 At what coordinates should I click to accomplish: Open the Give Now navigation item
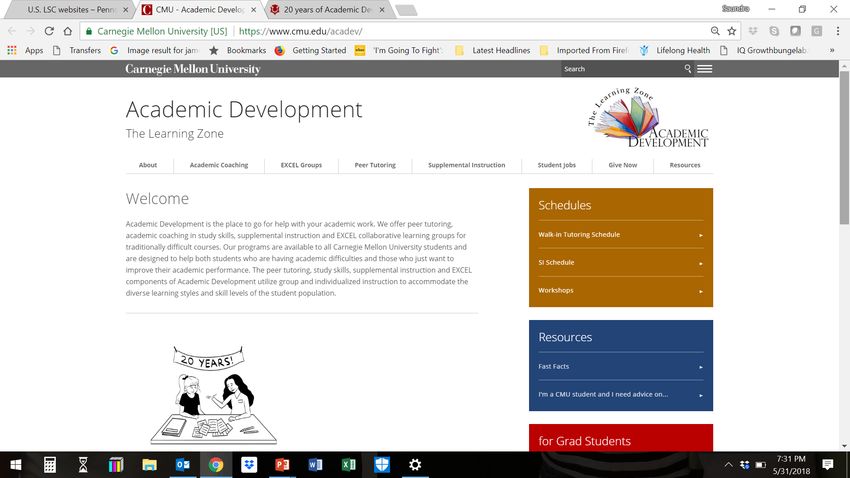[623, 165]
